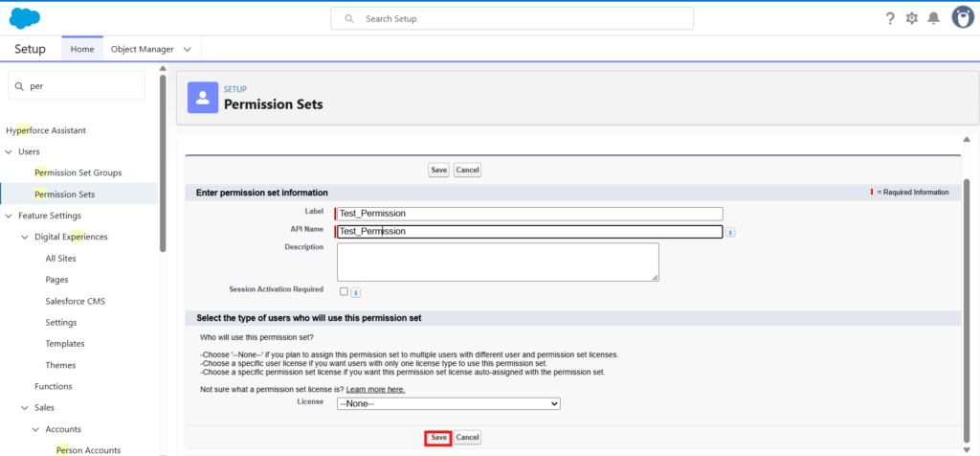
Task: Open Hyperforce Assistant in sidebar
Action: (x=46, y=130)
